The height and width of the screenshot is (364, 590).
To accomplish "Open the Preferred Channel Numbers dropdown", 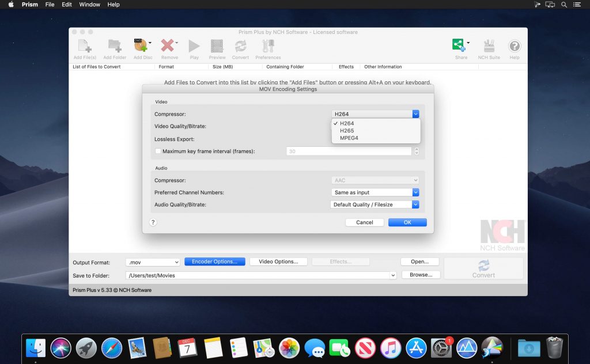I will pos(375,192).
